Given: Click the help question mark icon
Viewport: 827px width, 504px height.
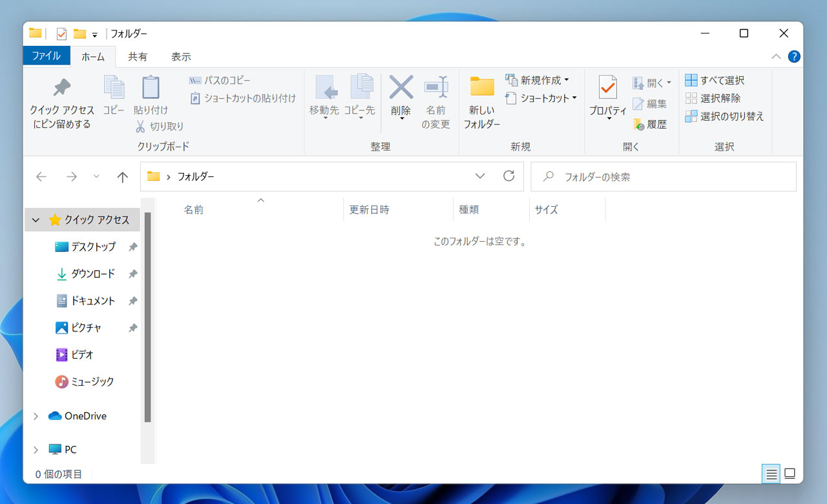Looking at the screenshot, I should click(x=794, y=57).
